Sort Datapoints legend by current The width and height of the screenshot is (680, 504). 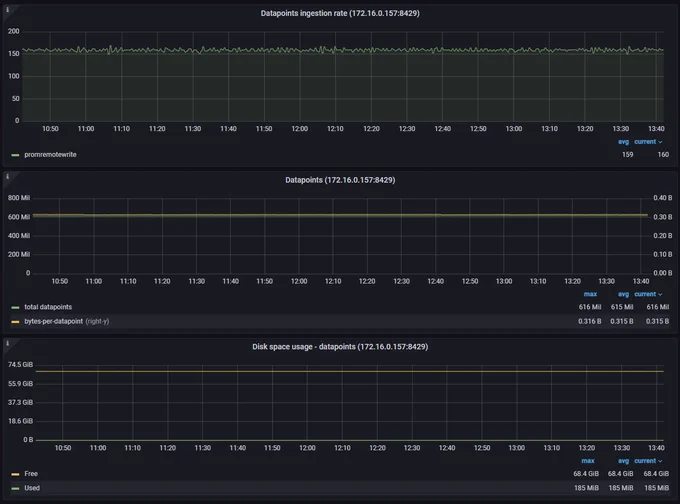[648, 294]
